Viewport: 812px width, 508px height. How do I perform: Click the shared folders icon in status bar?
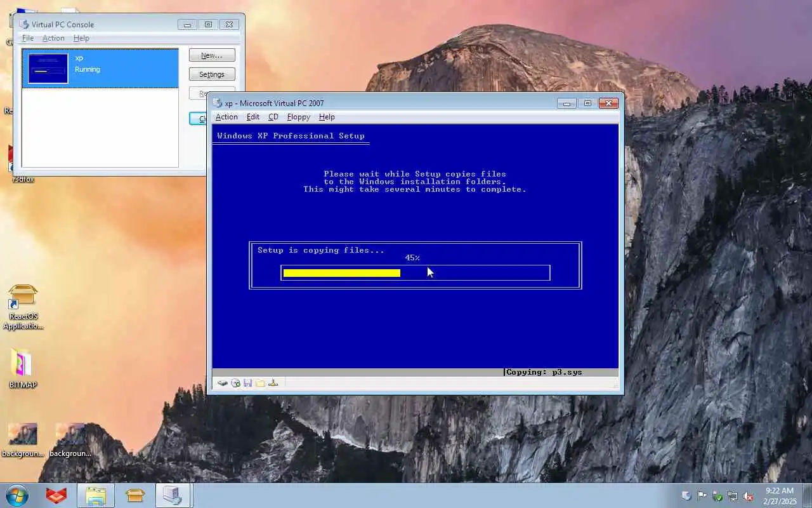(x=260, y=383)
